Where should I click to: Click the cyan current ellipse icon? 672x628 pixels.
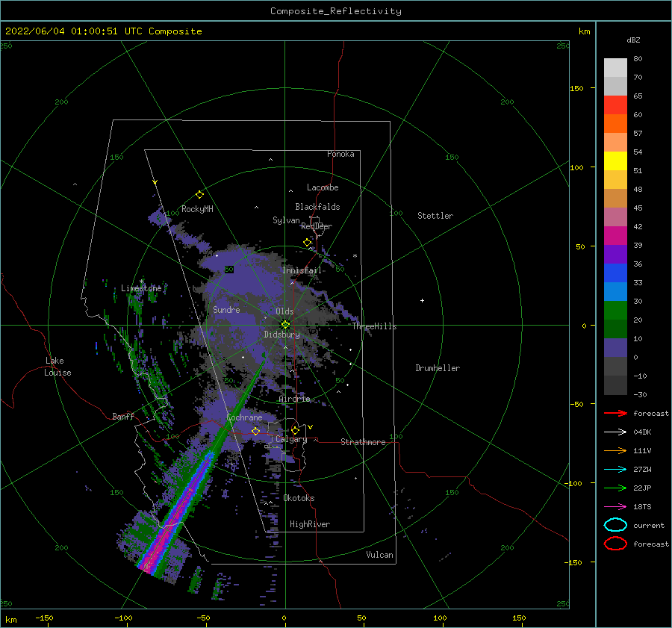(x=615, y=525)
